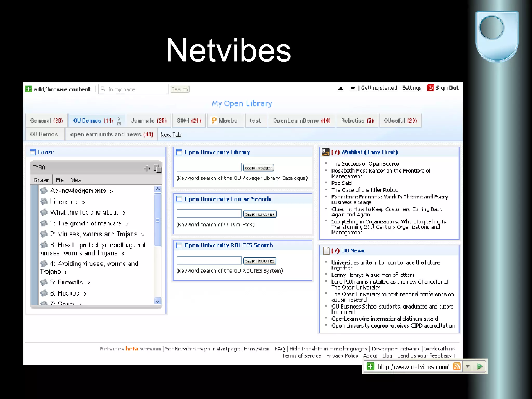Open the General (23) tab
This screenshot has height=399, width=532.
coord(46,121)
